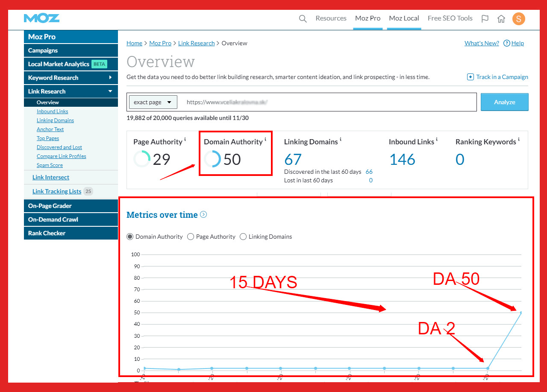Collapse the Link Research sidebar section

(110, 91)
